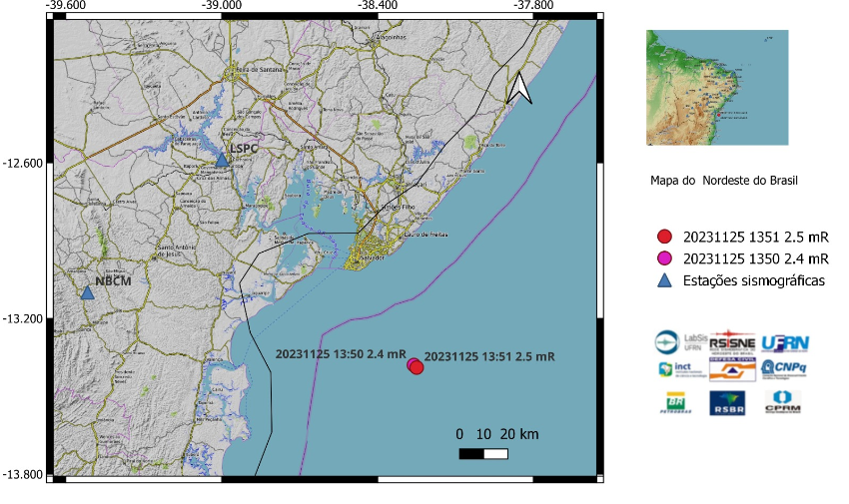
Task: Select the NBCM station triangle marker
Action: click(88, 292)
